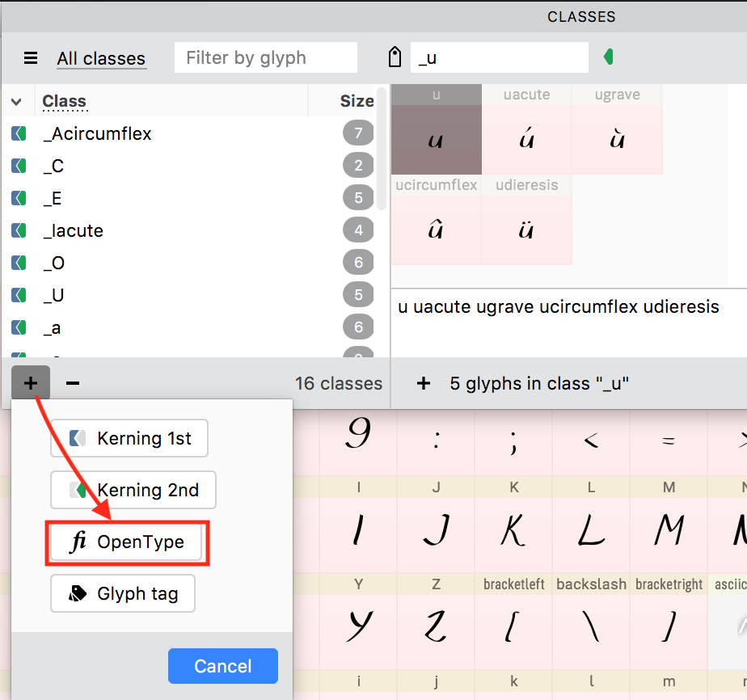Viewport: 747px width, 700px height.
Task: Click kerning icon of _Acircumflex class
Action: tap(19, 133)
